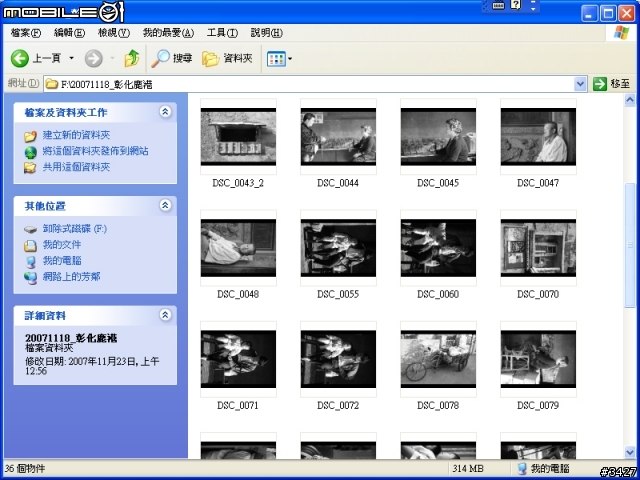Click the Windows flag logo
Viewport: 640px width, 480px height.
tap(621, 33)
